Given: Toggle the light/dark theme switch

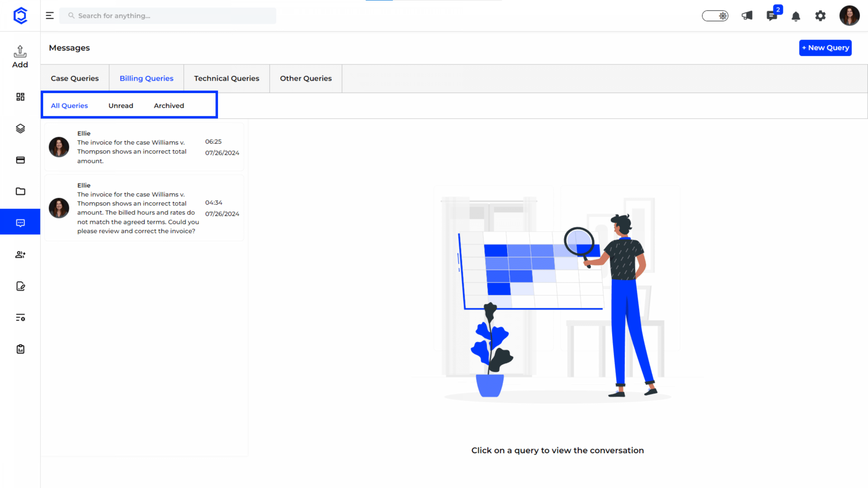Looking at the screenshot, I should pyautogui.click(x=715, y=16).
